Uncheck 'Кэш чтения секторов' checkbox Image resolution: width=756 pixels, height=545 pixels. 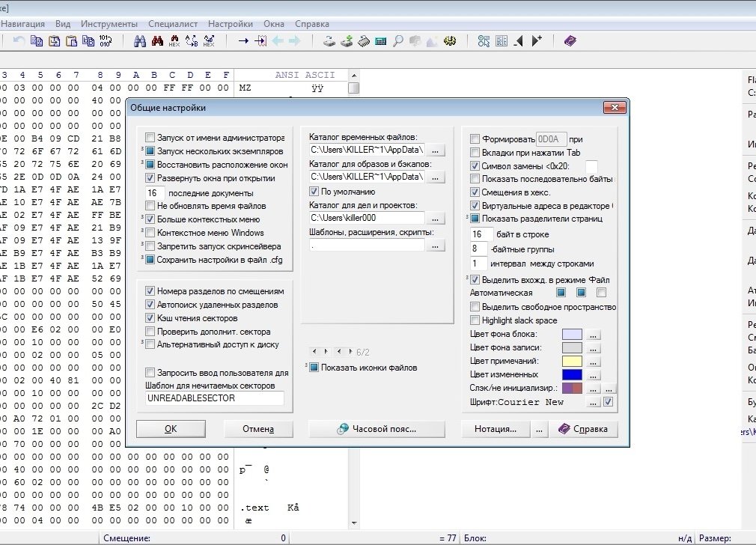click(150, 318)
